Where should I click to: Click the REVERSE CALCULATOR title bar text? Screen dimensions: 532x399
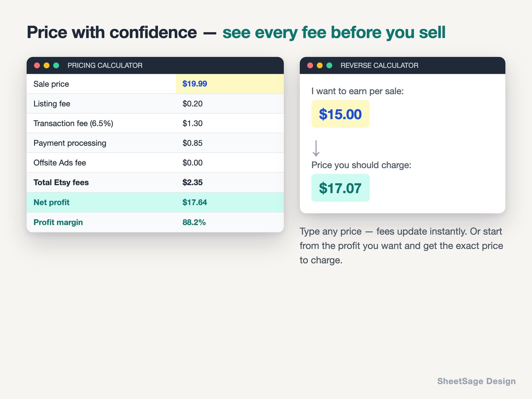click(379, 65)
